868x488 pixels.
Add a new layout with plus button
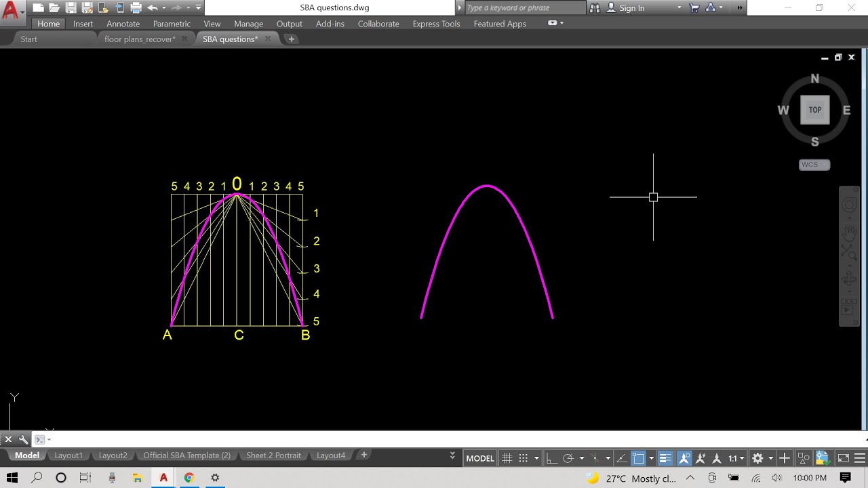pos(364,455)
